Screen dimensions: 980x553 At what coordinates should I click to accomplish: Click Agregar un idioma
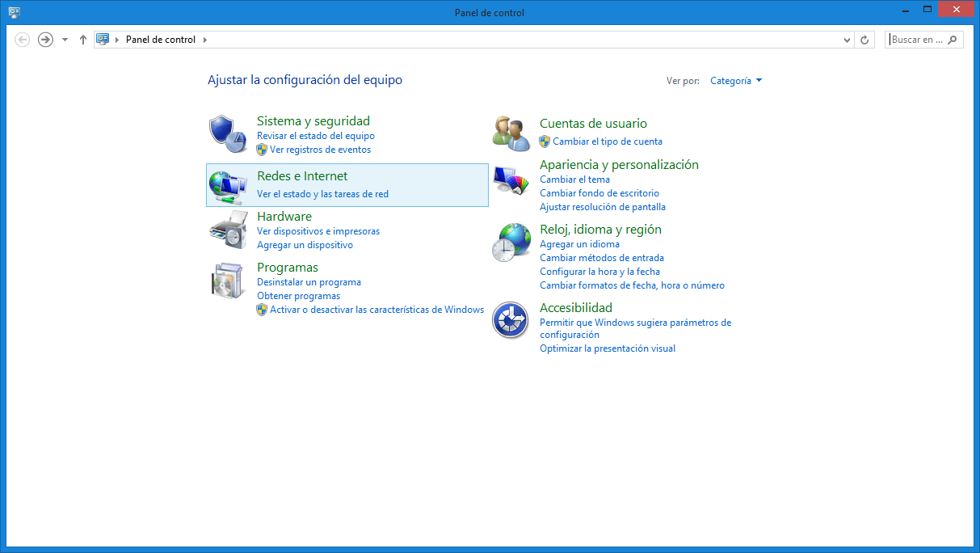coord(579,244)
